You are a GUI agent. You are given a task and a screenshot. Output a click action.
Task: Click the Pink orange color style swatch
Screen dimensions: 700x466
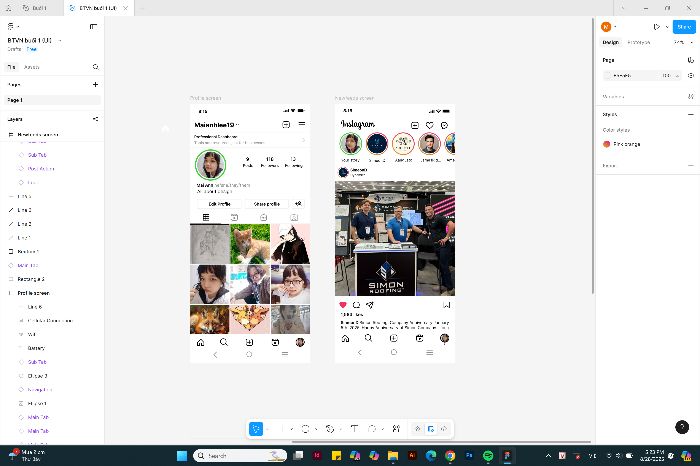point(606,144)
